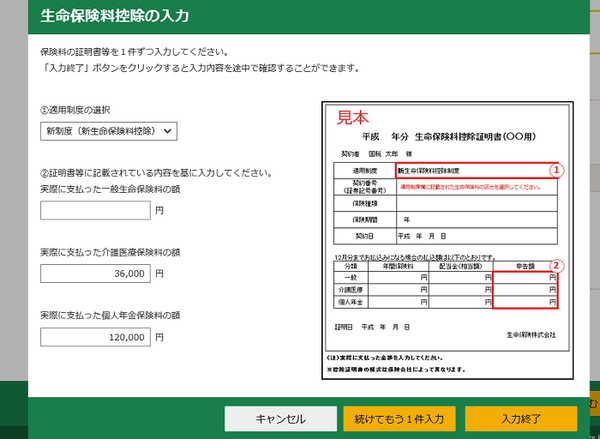
Task: Click the 実際に支払った一般生命保険料の額 label
Action: click(x=110, y=189)
